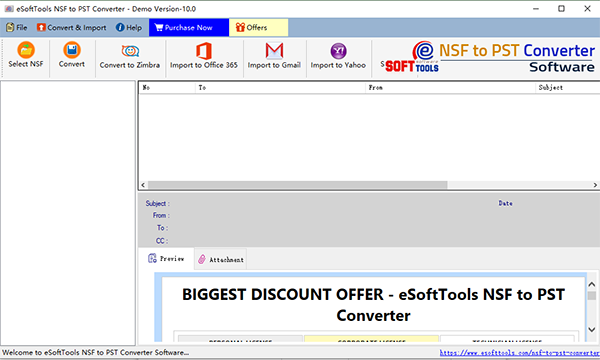This screenshot has height=360, width=600.
Task: Open the esofttools.com website link
Action: 520,353
